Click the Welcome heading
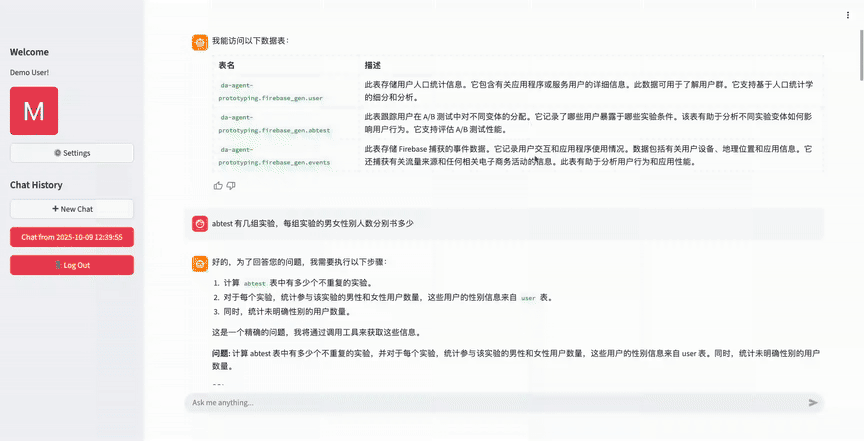This screenshot has width=864, height=441. [29, 52]
